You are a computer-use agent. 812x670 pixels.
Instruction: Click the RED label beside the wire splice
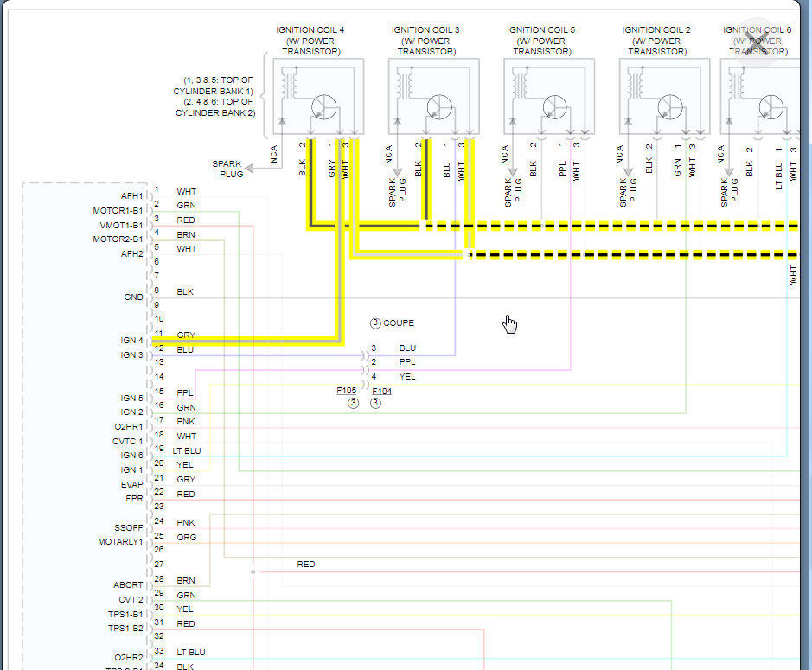point(305,564)
